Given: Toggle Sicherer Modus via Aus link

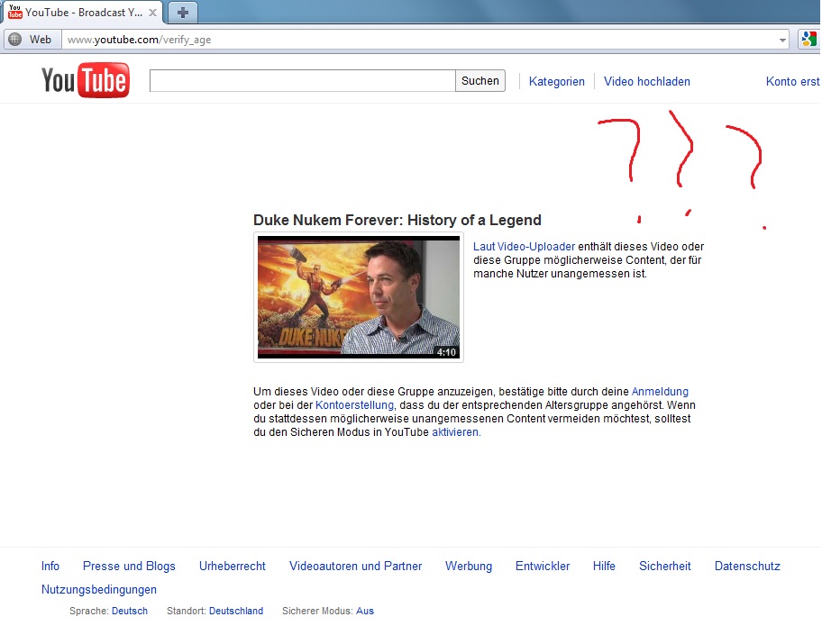Looking at the screenshot, I should coord(365,611).
